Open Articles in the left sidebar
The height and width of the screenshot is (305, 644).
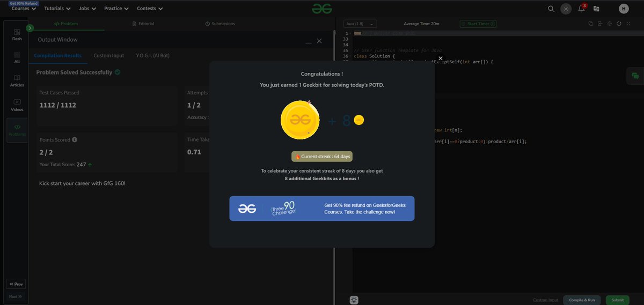click(x=17, y=81)
